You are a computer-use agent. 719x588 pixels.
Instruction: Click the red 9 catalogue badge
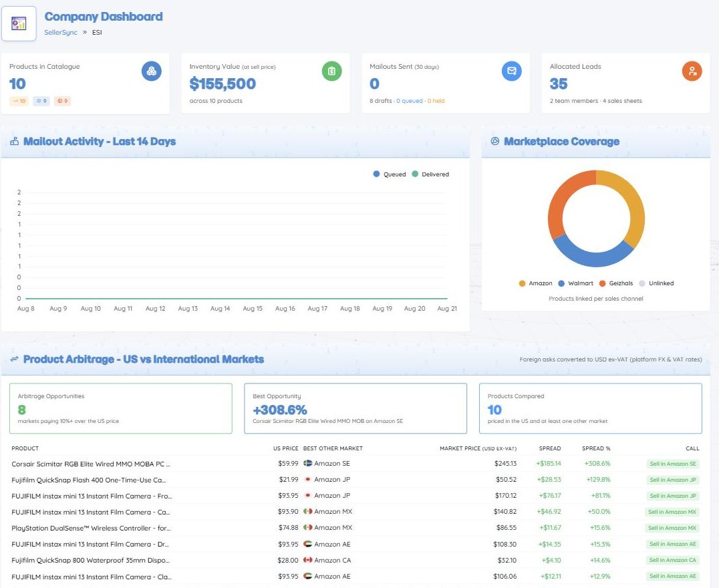click(x=62, y=101)
